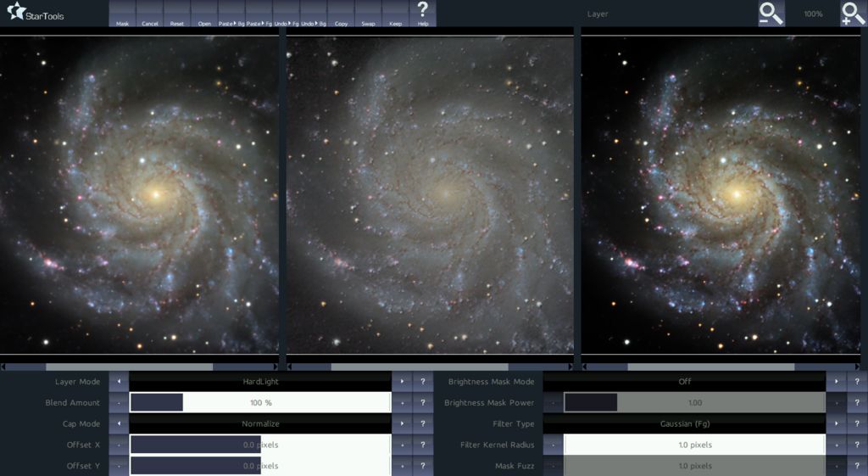Decrease Filter Kernel Radius with minus button
868x476 pixels.
tap(554, 445)
